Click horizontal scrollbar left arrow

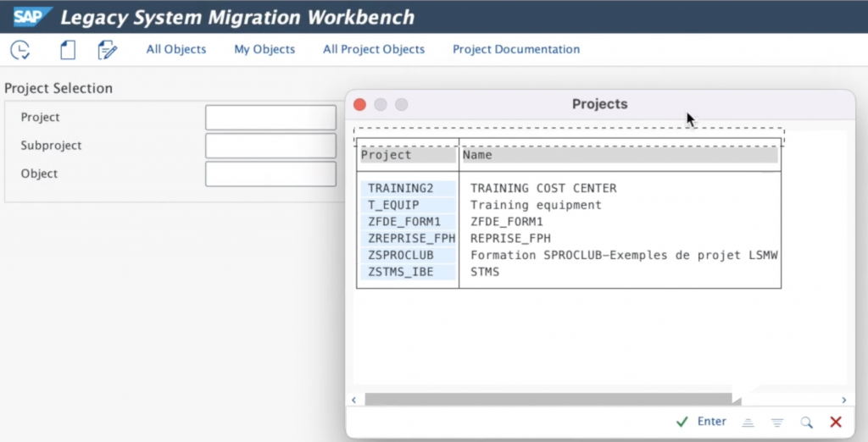click(x=354, y=400)
